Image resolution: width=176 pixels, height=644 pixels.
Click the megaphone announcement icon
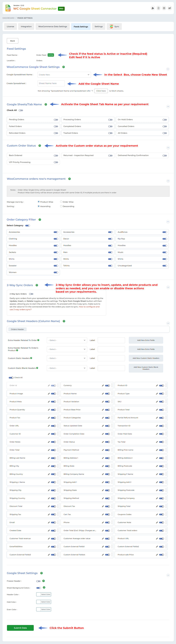coord(170,8)
